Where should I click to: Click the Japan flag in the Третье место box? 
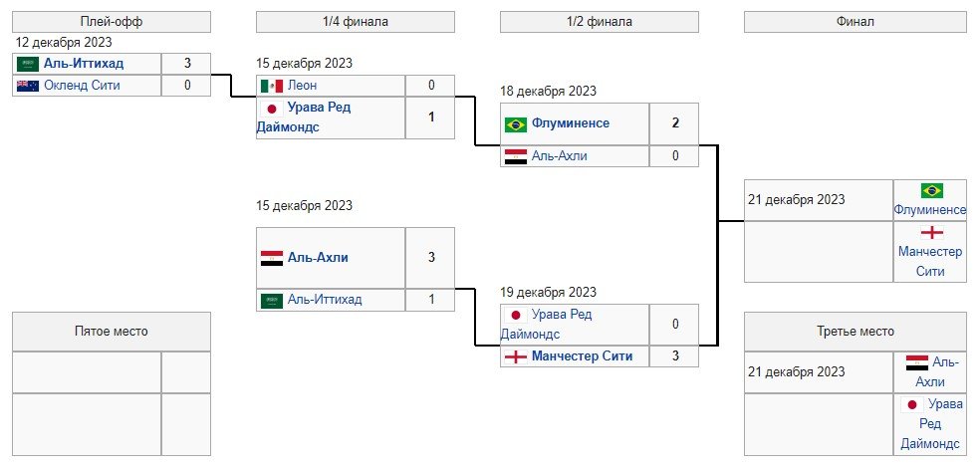pos(911,404)
